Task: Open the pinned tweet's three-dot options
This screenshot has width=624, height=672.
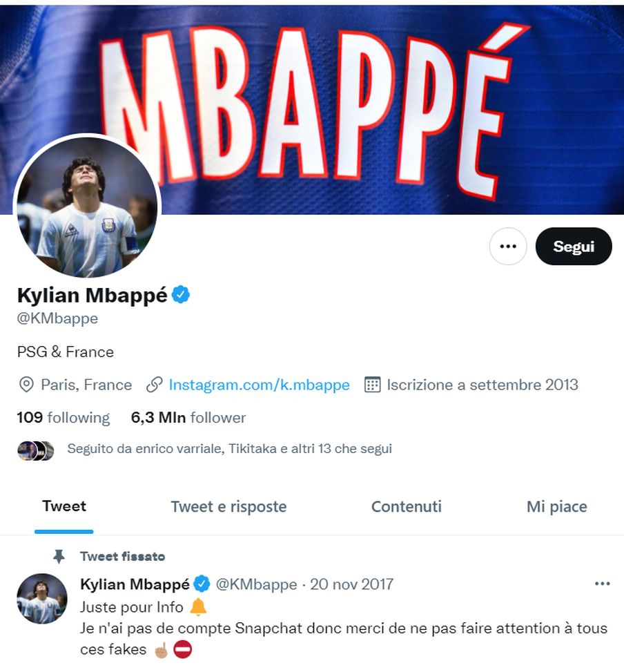Action: click(x=602, y=584)
